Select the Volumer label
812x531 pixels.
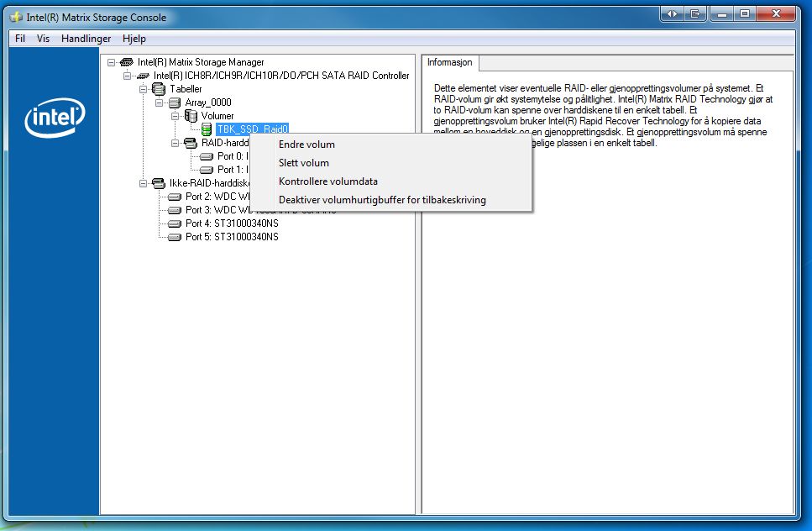pos(217,116)
